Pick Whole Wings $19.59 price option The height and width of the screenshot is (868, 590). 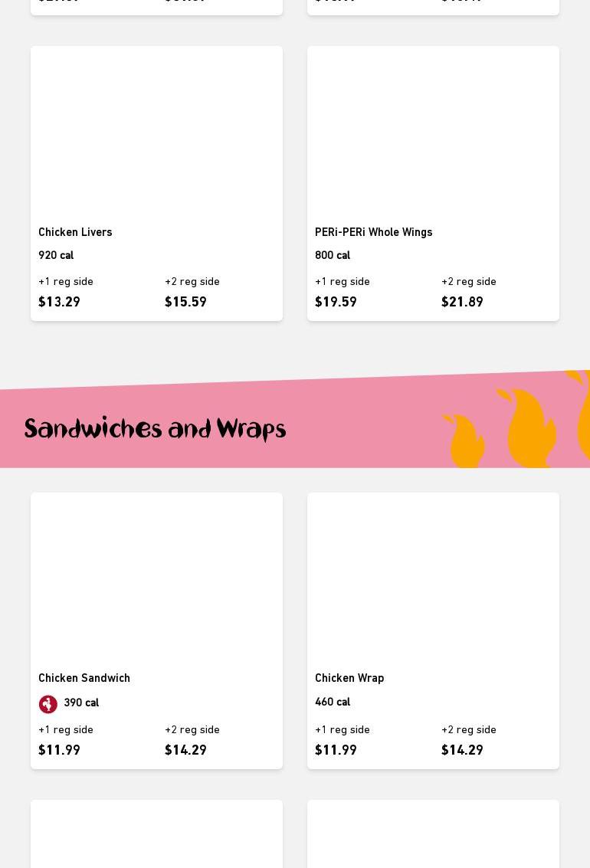pos(336,302)
